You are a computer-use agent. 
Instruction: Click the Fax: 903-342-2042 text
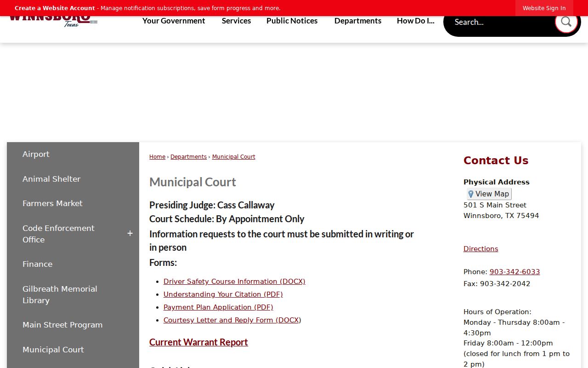point(497,284)
